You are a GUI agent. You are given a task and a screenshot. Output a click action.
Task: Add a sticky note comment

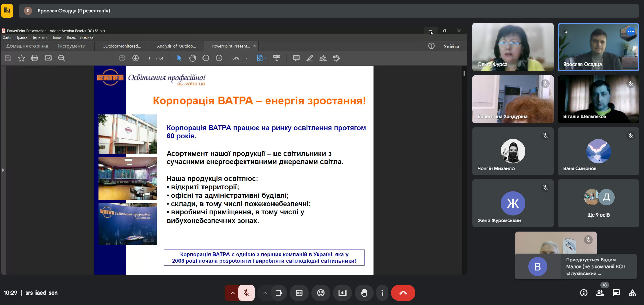[296, 58]
